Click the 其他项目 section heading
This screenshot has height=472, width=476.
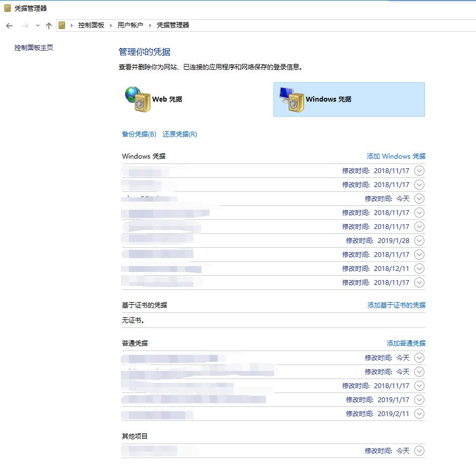[x=135, y=436]
